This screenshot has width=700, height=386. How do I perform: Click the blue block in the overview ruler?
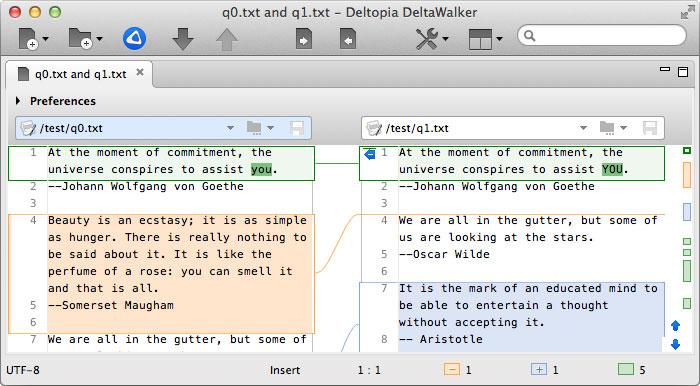point(687,212)
